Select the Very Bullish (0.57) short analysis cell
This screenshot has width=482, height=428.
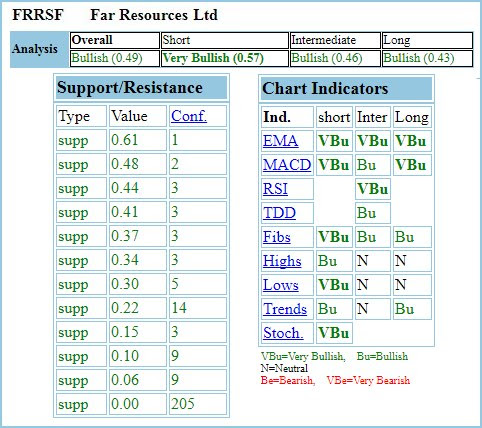(225, 58)
